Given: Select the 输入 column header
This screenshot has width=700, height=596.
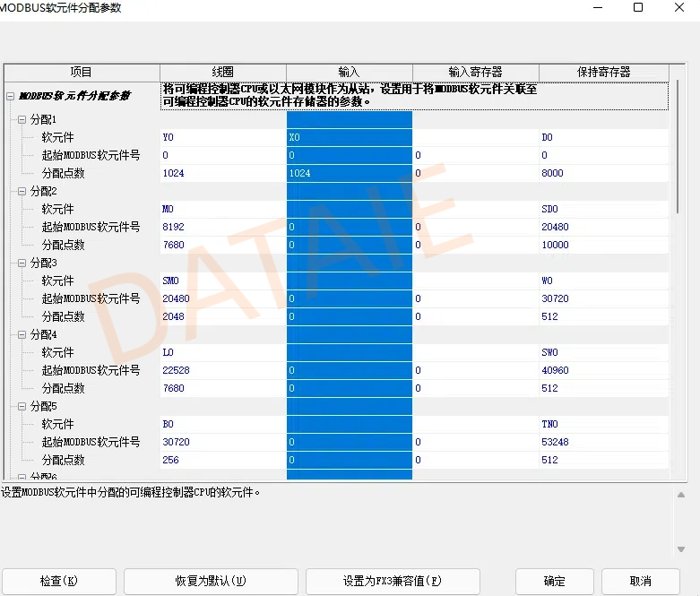Looking at the screenshot, I should point(350,73).
